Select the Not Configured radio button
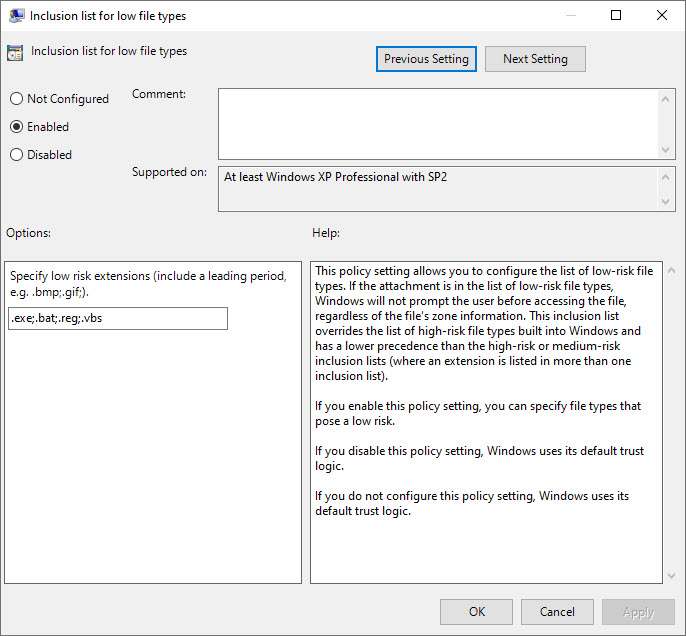 tap(16, 99)
